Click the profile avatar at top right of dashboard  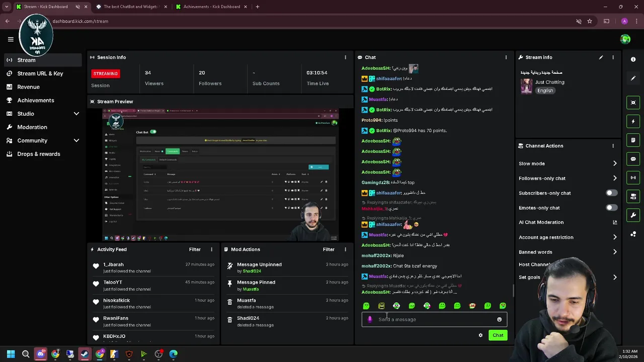point(625,39)
